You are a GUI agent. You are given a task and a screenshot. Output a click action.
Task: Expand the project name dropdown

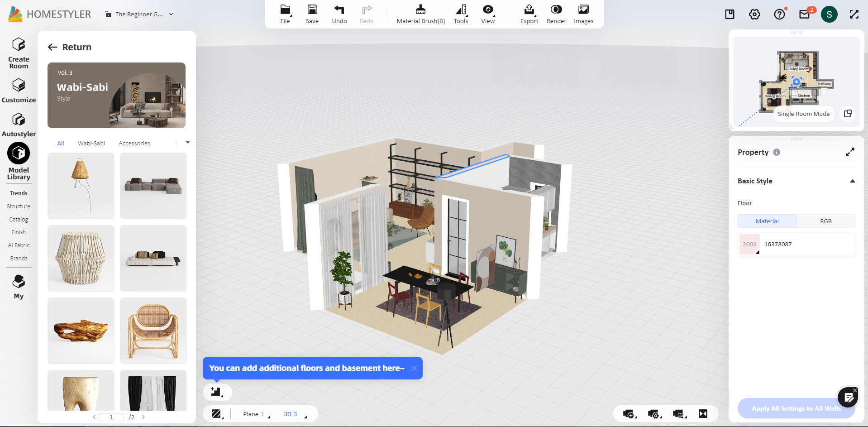(171, 14)
